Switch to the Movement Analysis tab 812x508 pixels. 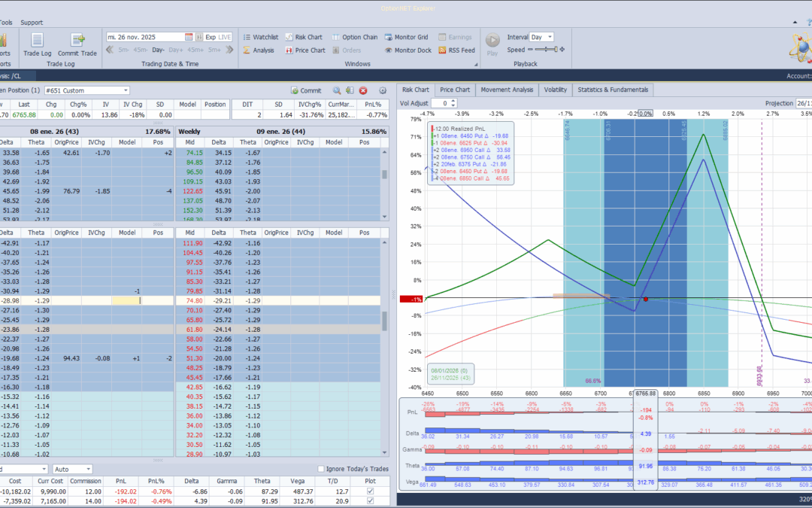[507, 90]
